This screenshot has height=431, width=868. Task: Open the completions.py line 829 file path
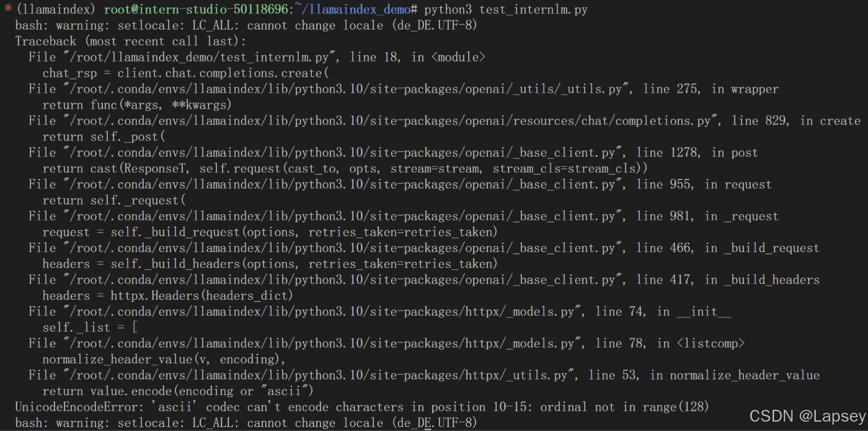click(390, 121)
